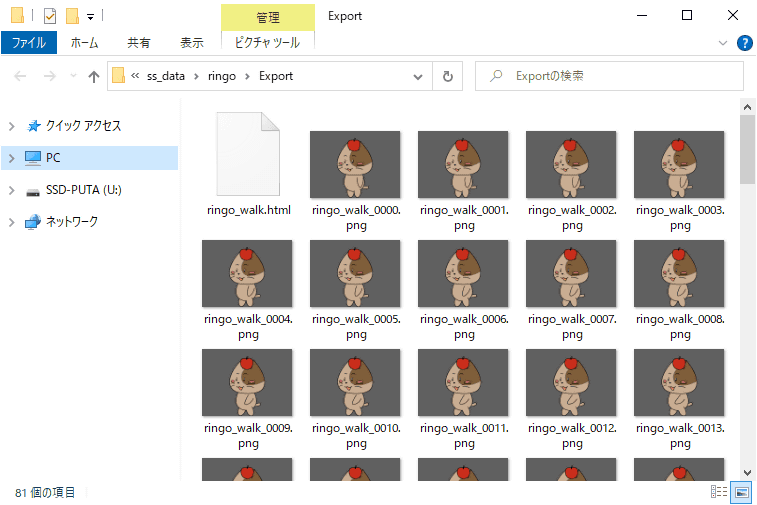Go up one folder level
The image size is (757, 505).
click(94, 76)
